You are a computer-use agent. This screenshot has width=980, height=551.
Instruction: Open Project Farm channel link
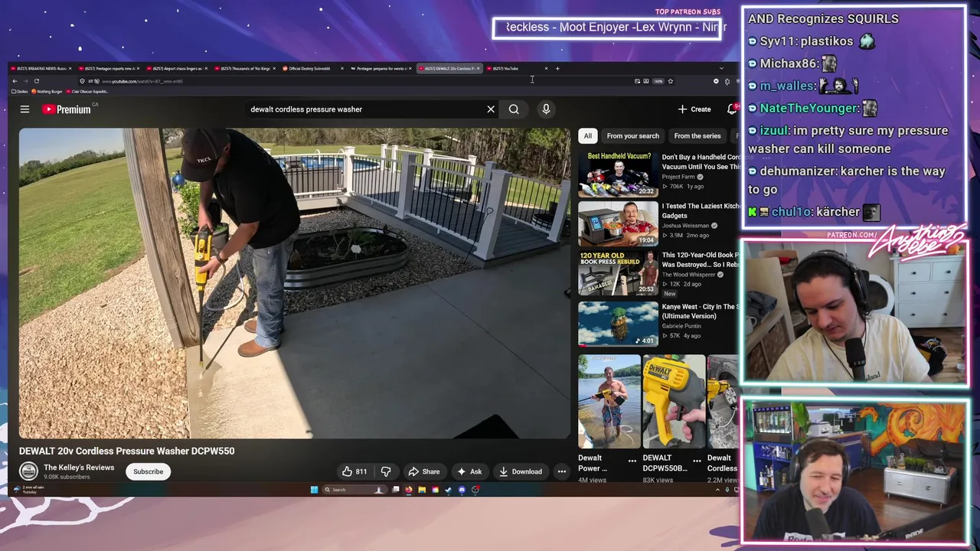pos(678,177)
